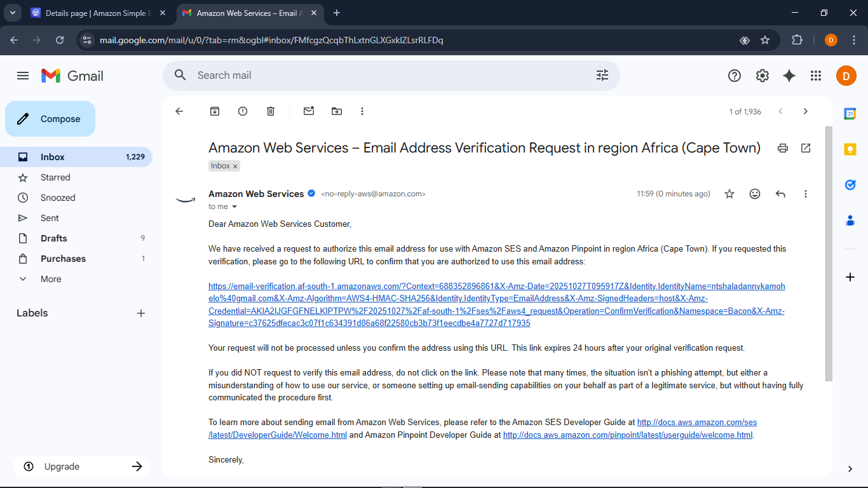Show the side panel with bottom-right arrow

(850, 469)
